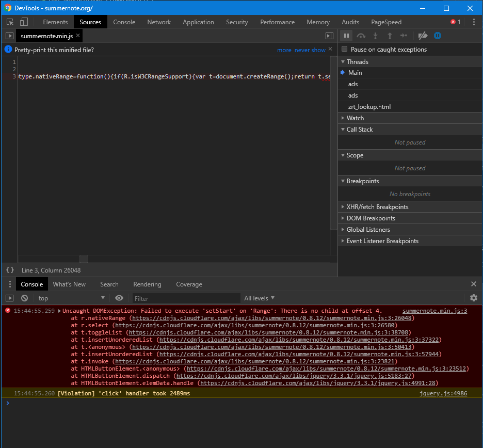Click the never show link

[x=310, y=50]
